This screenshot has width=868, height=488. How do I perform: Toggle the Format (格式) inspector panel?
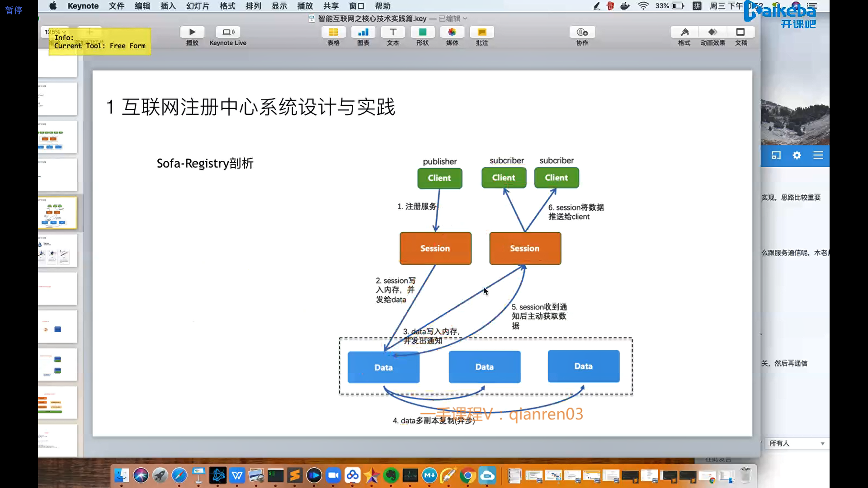click(x=684, y=32)
